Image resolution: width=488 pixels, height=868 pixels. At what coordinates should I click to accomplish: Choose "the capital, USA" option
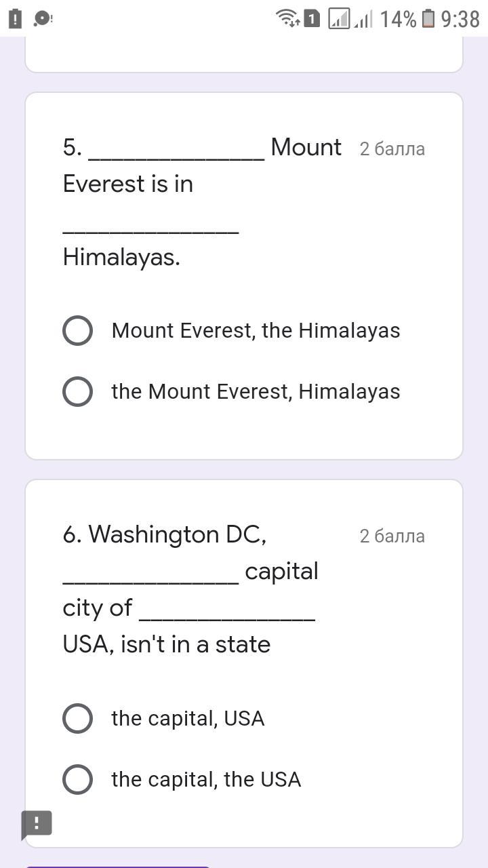click(78, 719)
